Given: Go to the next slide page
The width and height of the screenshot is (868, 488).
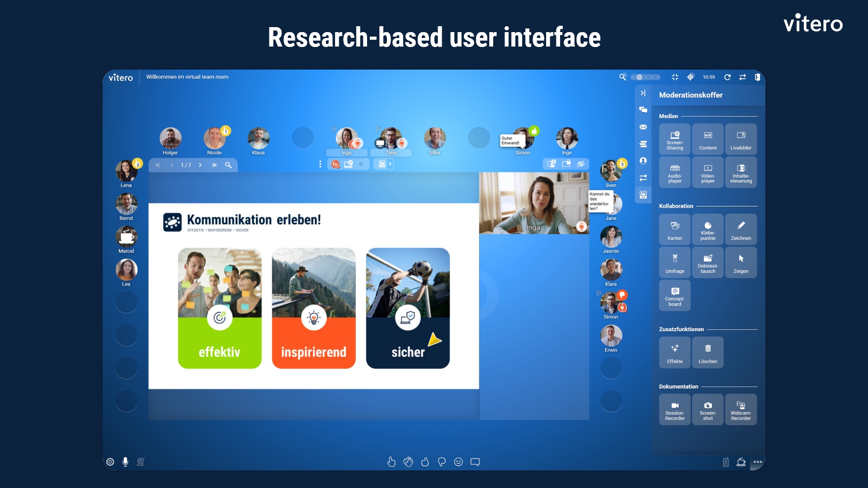Looking at the screenshot, I should click(x=200, y=165).
